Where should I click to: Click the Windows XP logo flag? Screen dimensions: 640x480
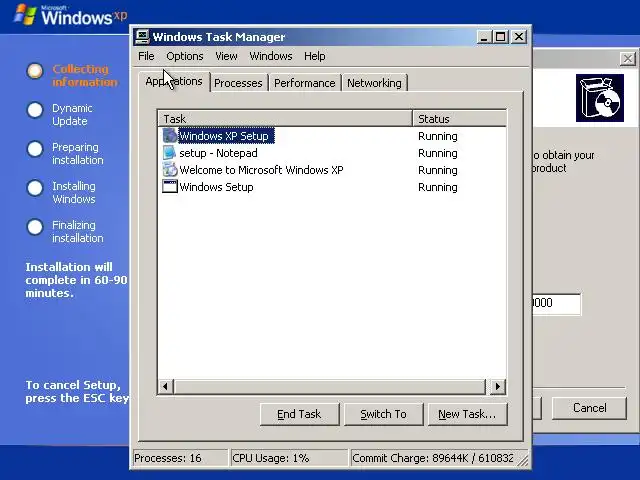(25, 15)
